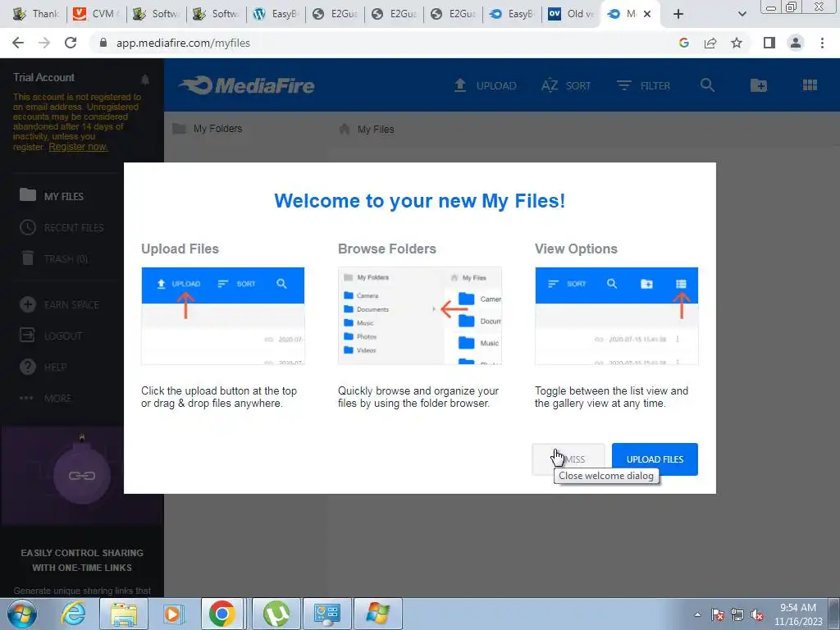Screen dimensions: 840x630
Task: Click the address bar URL
Action: [x=183, y=43]
